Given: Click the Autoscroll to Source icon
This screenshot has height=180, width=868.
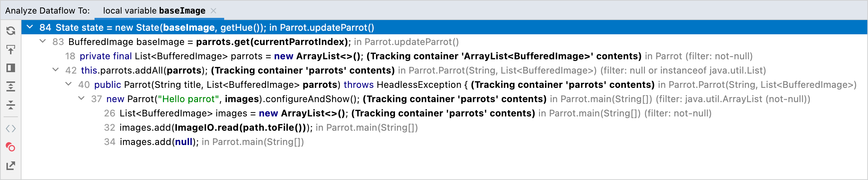Looking at the screenshot, I should click(x=11, y=49).
